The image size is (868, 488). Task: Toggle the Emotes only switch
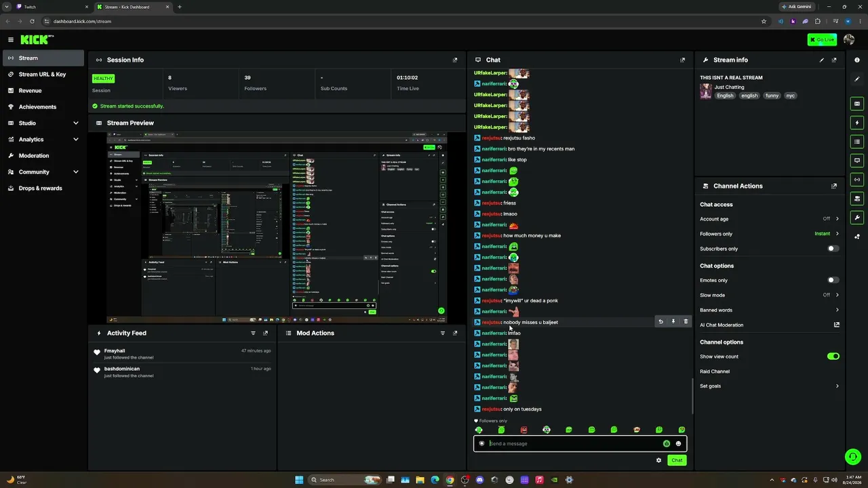(833, 280)
